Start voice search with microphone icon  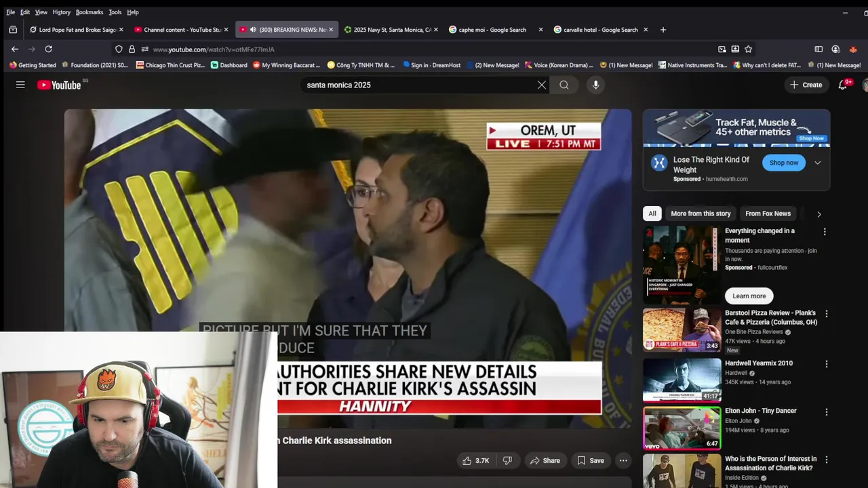(595, 85)
